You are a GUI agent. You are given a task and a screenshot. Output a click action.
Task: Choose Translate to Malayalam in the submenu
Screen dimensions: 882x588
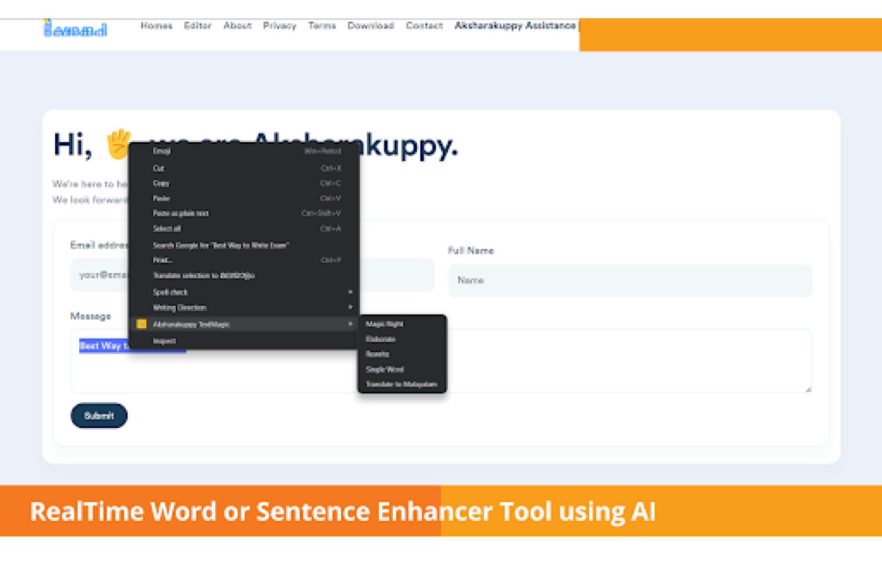(x=402, y=385)
